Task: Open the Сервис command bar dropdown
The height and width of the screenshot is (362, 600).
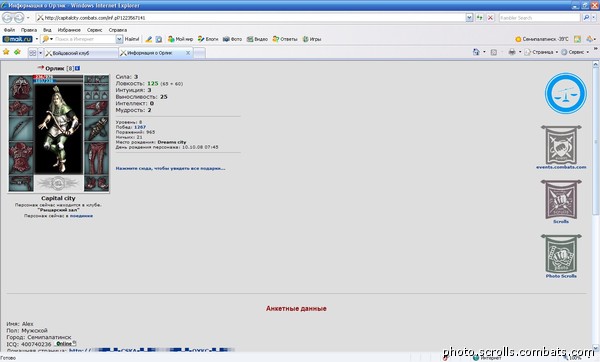Action: [575, 52]
